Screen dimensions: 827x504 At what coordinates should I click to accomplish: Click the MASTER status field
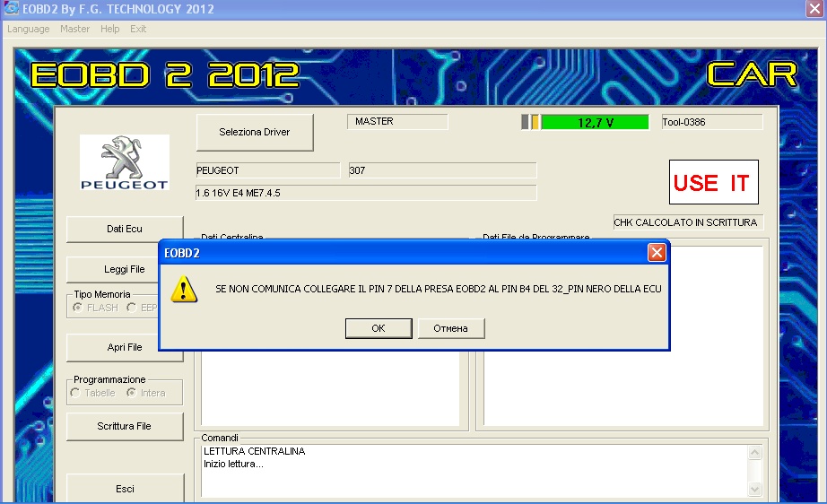397,122
